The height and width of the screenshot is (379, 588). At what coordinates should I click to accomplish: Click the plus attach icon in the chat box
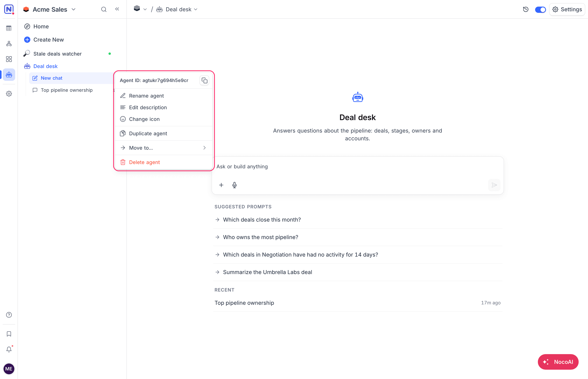221,185
